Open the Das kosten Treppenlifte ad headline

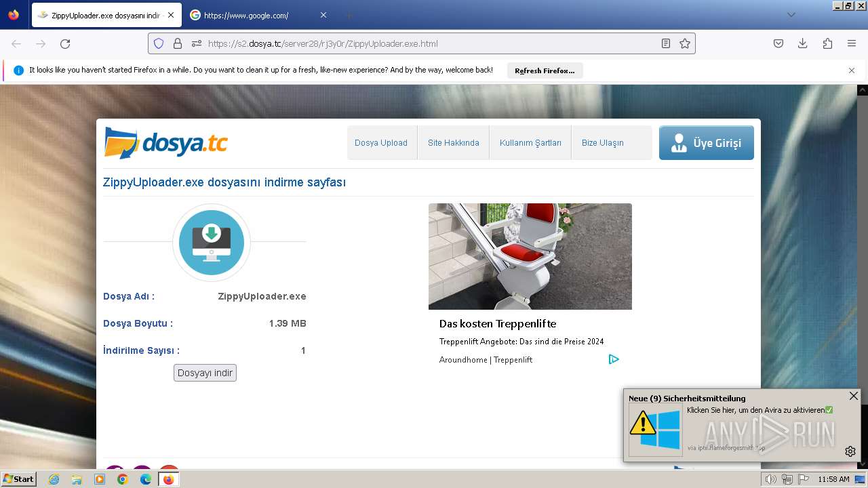pyautogui.click(x=498, y=324)
